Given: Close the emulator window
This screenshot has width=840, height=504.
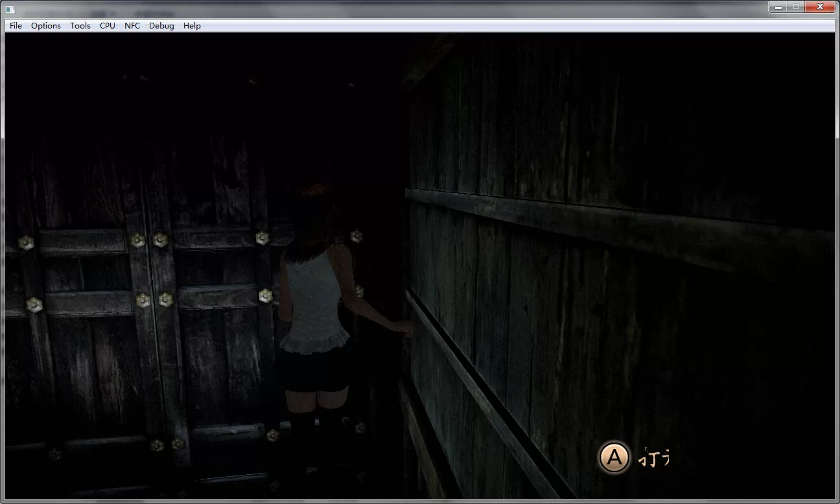Looking at the screenshot, I should [x=821, y=6].
